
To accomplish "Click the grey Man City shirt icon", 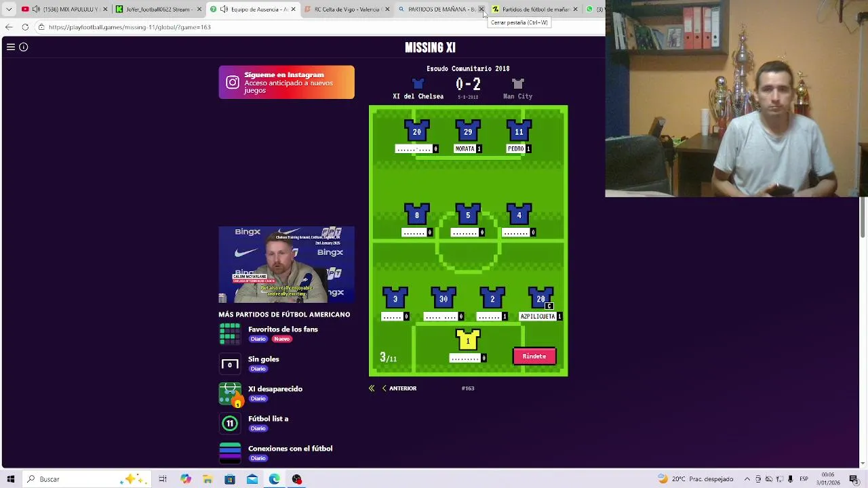I will pos(518,84).
